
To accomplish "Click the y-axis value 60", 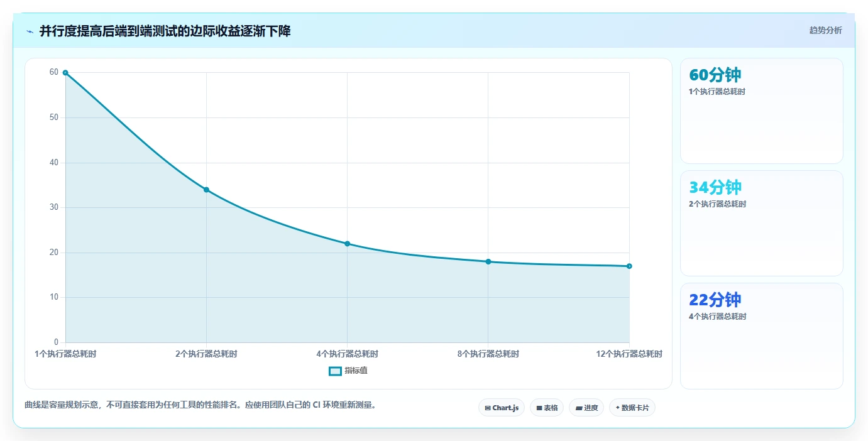I will click(54, 72).
